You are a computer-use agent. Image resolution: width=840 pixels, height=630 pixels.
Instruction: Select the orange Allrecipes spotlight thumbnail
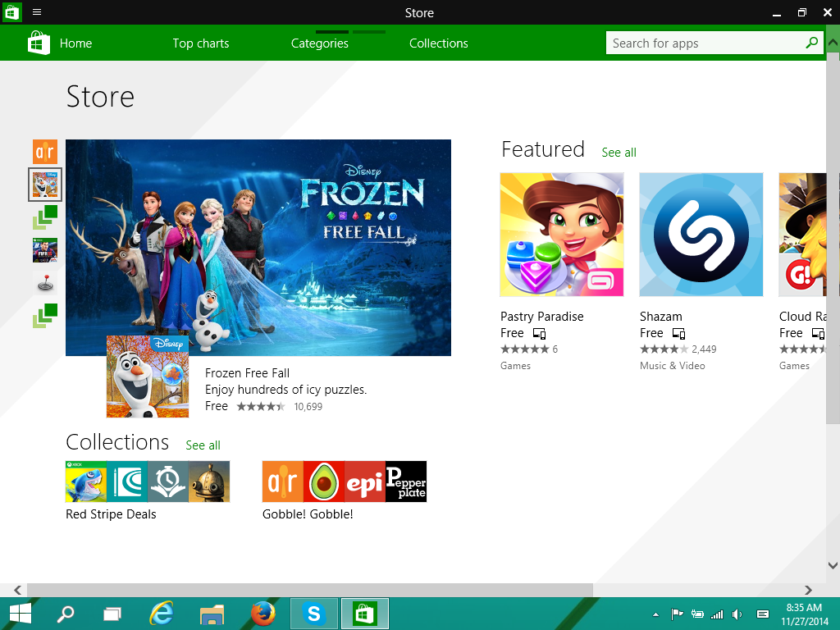coord(45,152)
